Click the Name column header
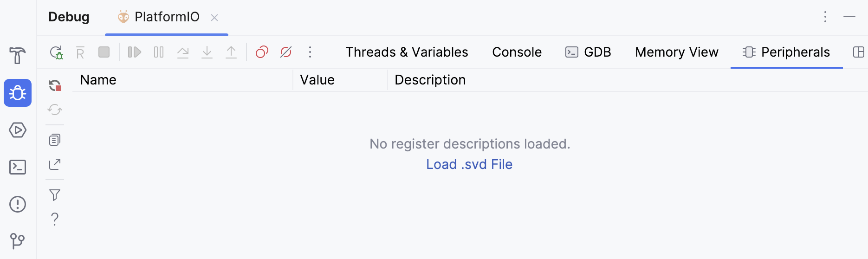The image size is (868, 259). coord(98,80)
